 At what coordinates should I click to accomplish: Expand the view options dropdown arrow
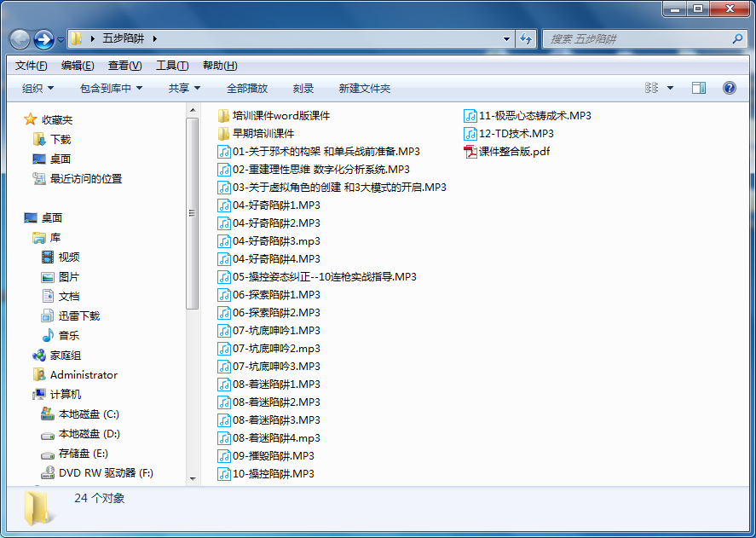[x=670, y=88]
